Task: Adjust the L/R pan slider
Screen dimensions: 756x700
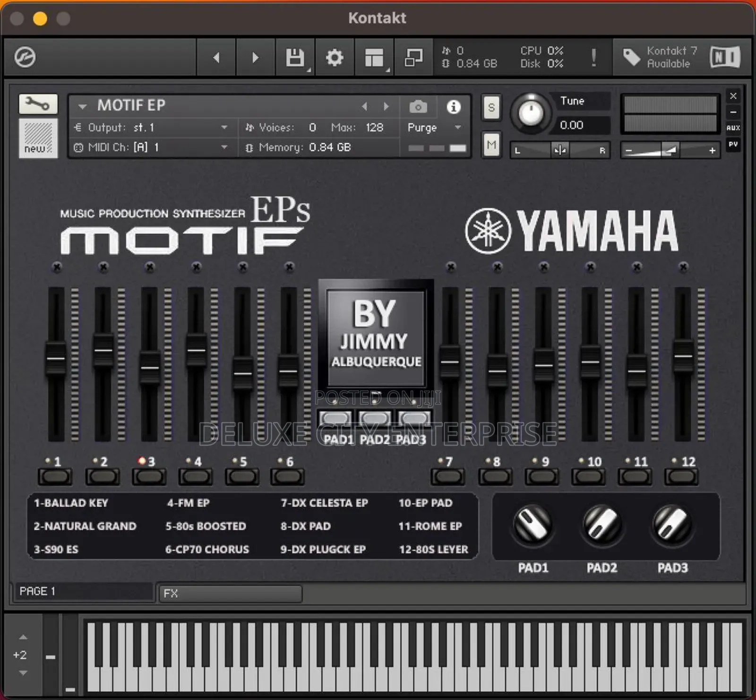Action: [x=560, y=150]
